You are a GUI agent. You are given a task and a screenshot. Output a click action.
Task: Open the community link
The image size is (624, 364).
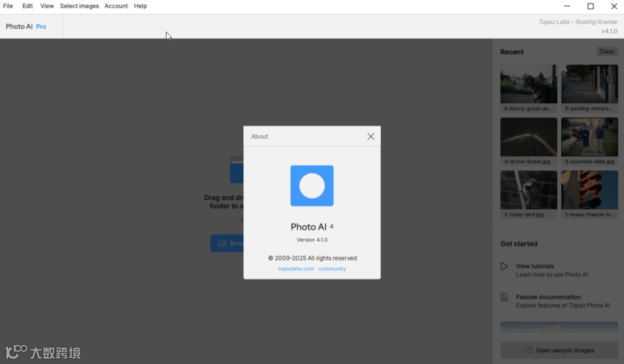click(332, 269)
